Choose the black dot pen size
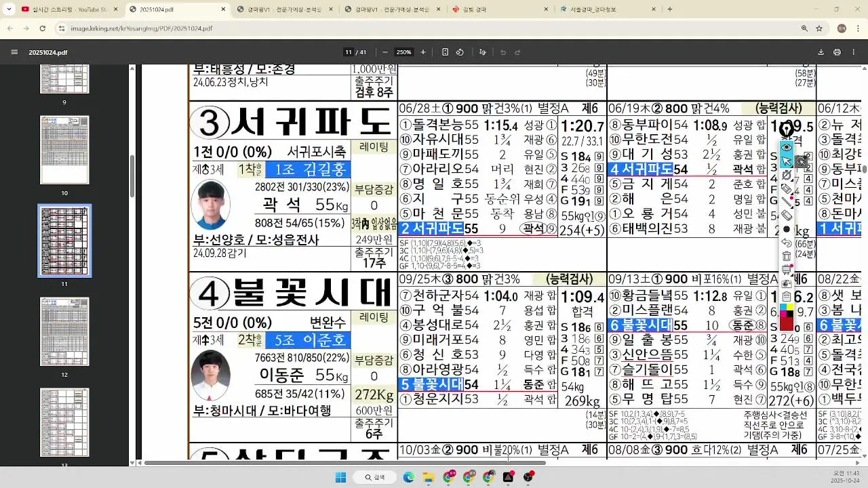 tap(786, 229)
